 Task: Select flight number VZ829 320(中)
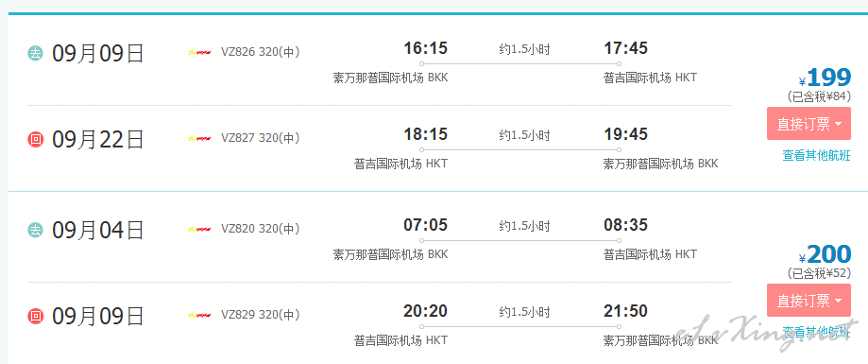point(260,315)
